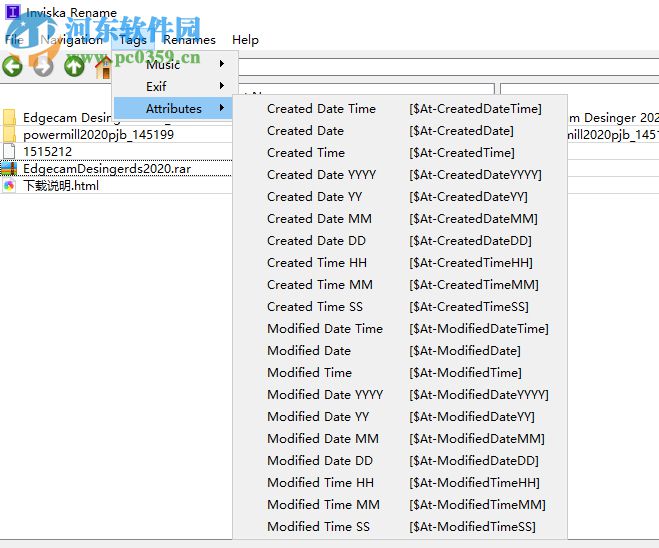Select the file named 1515212
The width and height of the screenshot is (659, 548).
click(x=116, y=151)
